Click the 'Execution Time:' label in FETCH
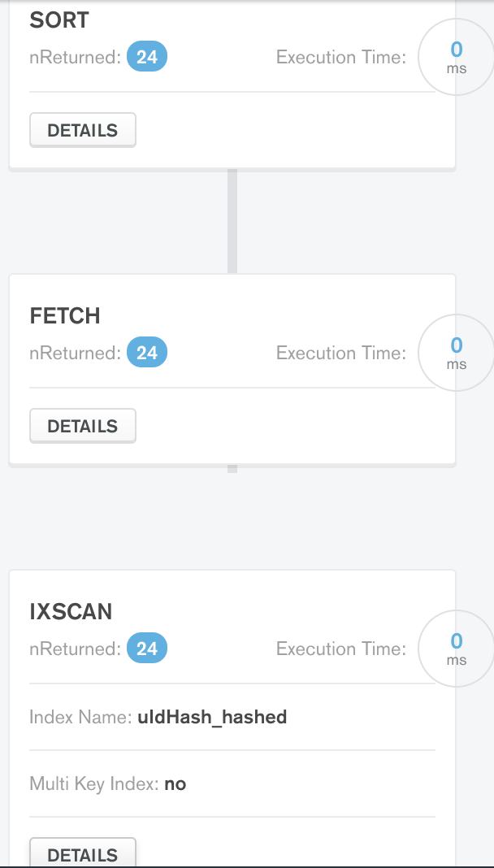This screenshot has width=494, height=868. click(341, 354)
